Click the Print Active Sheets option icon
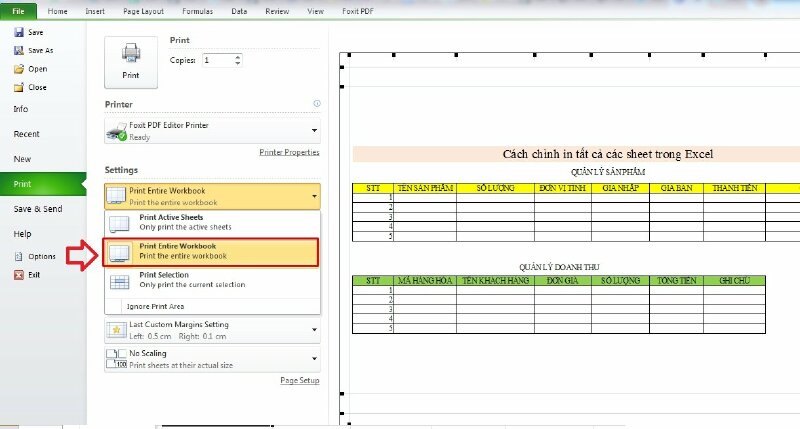This screenshot has height=429, width=800. coord(119,223)
